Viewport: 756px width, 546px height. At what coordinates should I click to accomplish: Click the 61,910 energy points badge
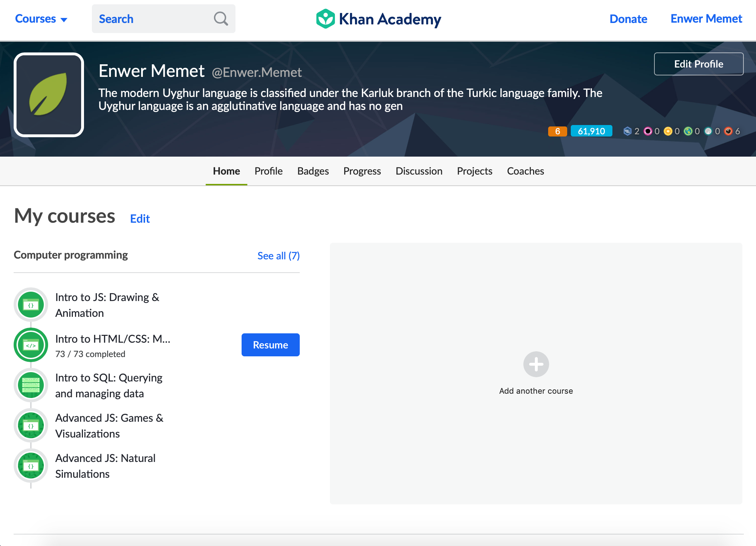(x=591, y=131)
